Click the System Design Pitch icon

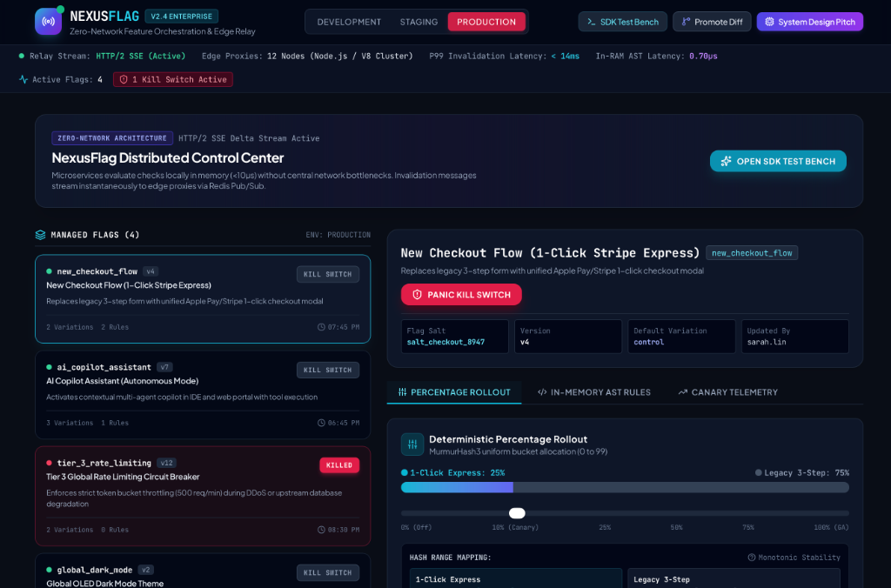pyautogui.click(x=769, y=22)
